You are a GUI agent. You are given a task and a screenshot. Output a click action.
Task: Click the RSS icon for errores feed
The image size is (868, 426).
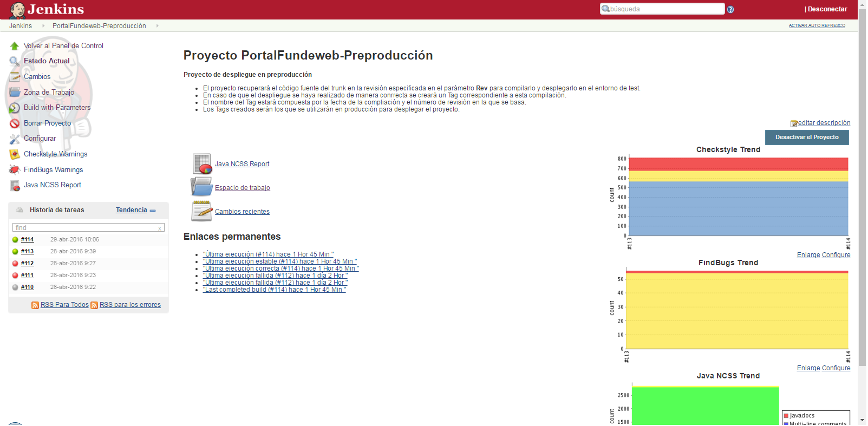point(94,305)
